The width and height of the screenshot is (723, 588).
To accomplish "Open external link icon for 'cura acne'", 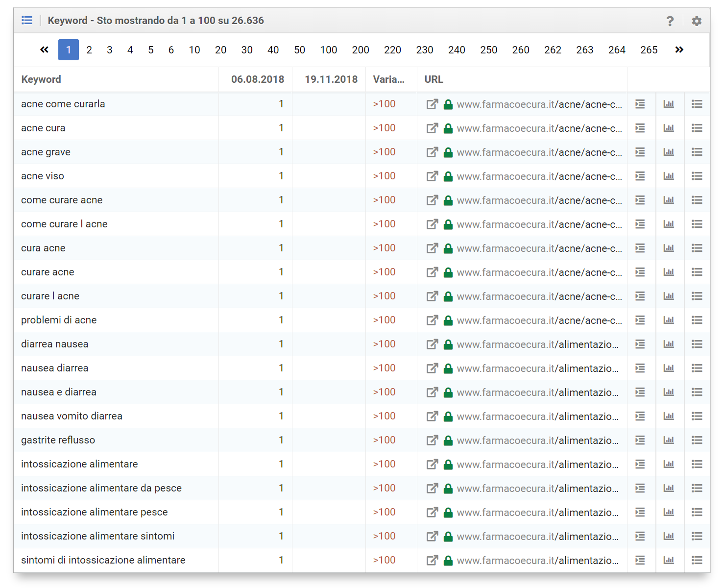I will coord(432,248).
